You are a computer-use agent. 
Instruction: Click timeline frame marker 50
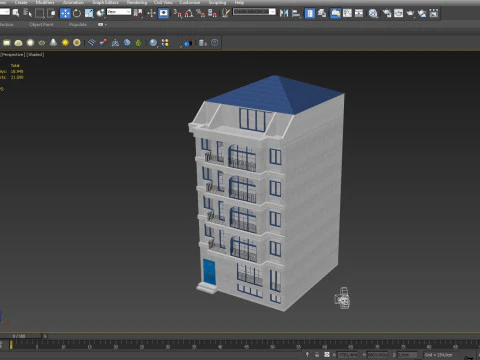pos(272,347)
